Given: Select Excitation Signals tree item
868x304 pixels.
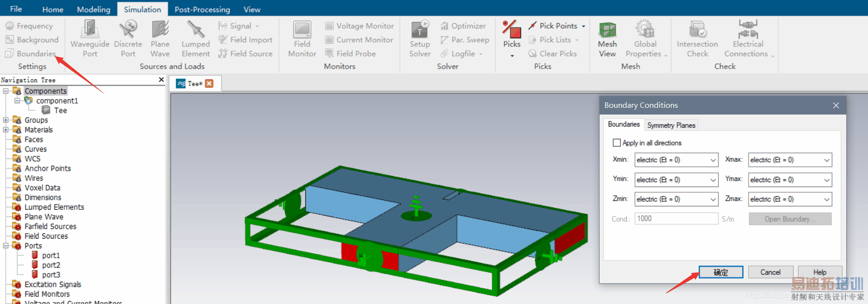Looking at the screenshot, I should coord(53,284).
